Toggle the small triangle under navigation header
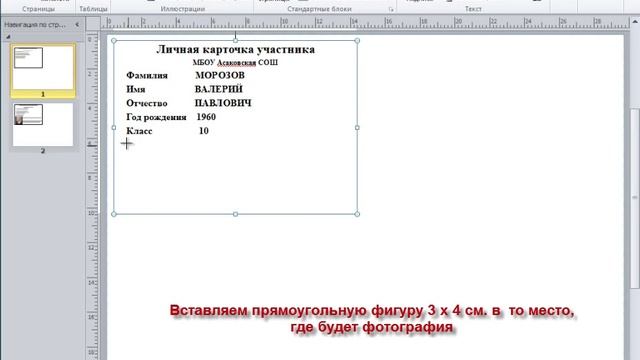The width and height of the screenshot is (640, 360). tap(8, 37)
